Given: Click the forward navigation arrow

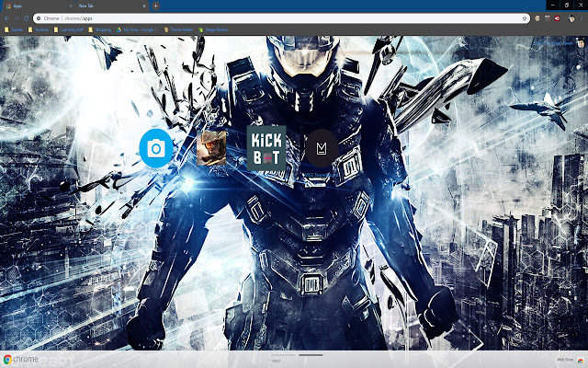Looking at the screenshot, I should [17, 18].
